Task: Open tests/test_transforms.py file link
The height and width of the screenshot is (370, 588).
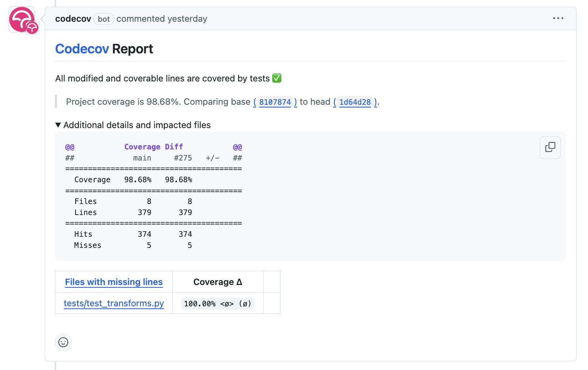Action: 114,303
